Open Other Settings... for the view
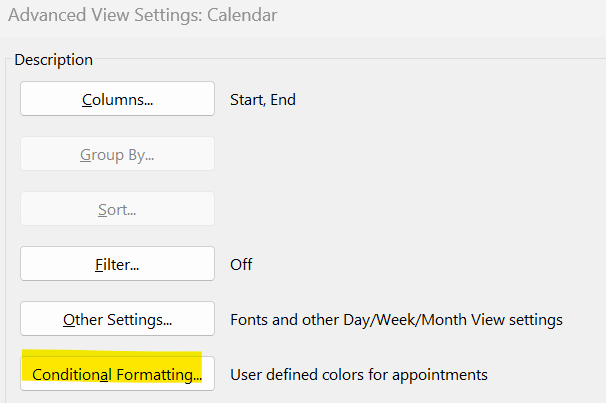 coord(117,320)
